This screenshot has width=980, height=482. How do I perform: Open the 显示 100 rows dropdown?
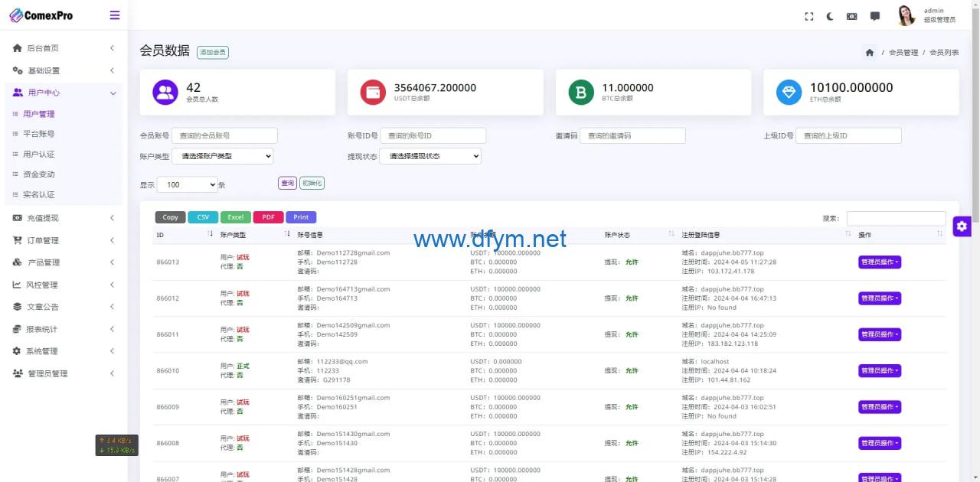point(188,184)
